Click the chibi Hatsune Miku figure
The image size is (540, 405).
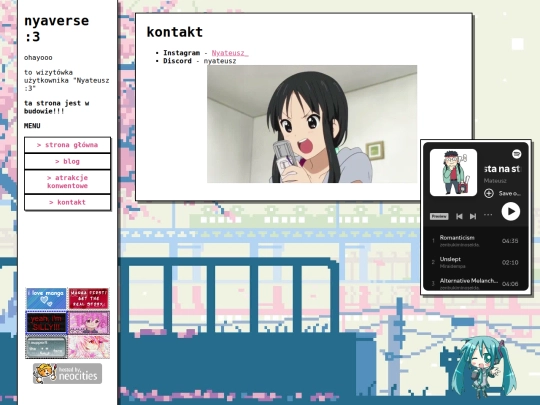[485, 368]
